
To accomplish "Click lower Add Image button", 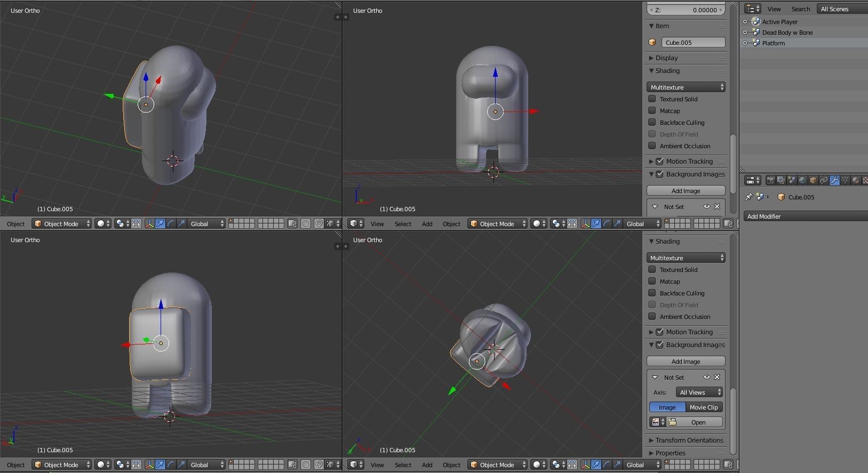I will pos(686,361).
